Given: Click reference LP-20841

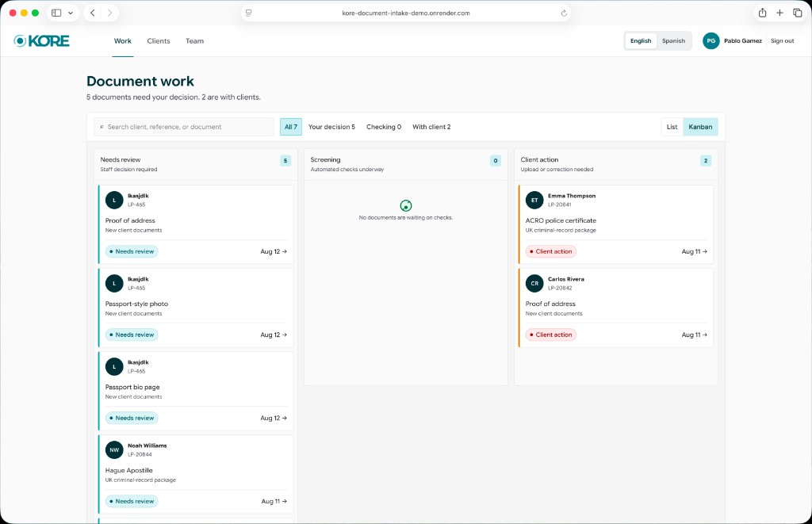Looking at the screenshot, I should point(559,205).
